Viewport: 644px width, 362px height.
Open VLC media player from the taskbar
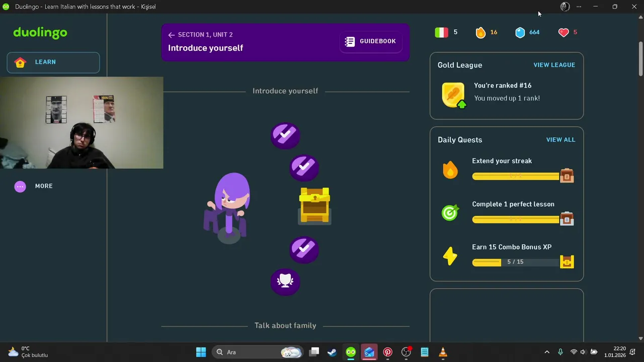(x=443, y=352)
